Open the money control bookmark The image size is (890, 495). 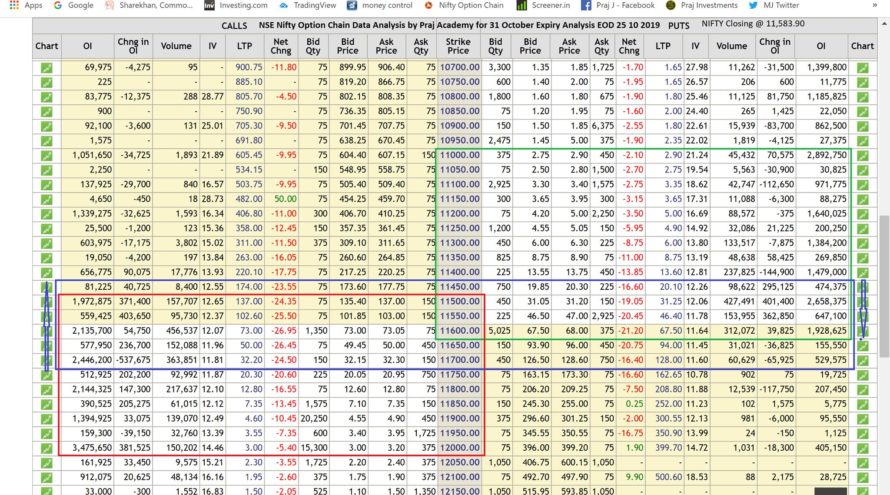(x=379, y=5)
